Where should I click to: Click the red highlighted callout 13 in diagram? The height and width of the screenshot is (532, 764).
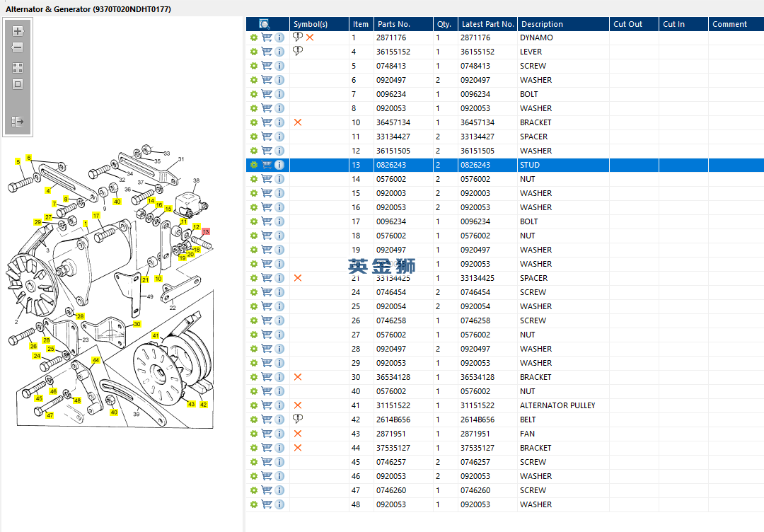(206, 231)
